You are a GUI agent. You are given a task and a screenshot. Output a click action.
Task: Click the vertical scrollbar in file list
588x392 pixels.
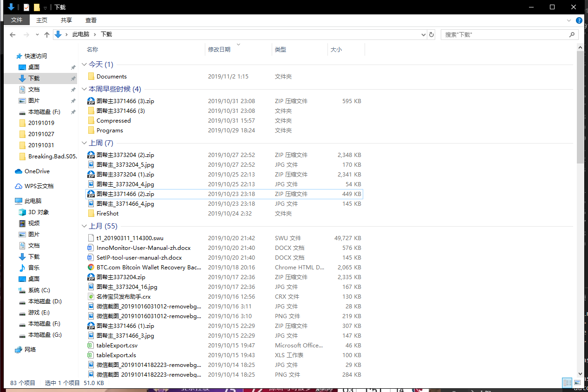[580, 107]
